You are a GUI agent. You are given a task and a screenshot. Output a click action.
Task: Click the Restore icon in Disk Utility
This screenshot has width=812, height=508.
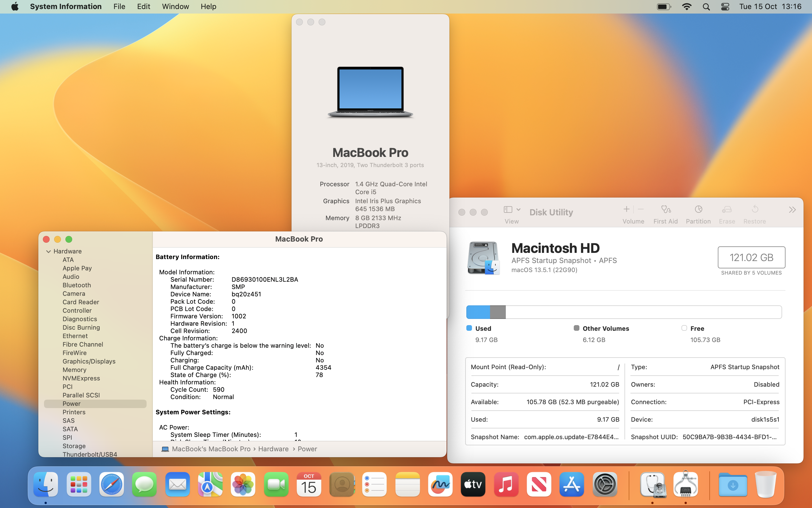[x=755, y=210]
